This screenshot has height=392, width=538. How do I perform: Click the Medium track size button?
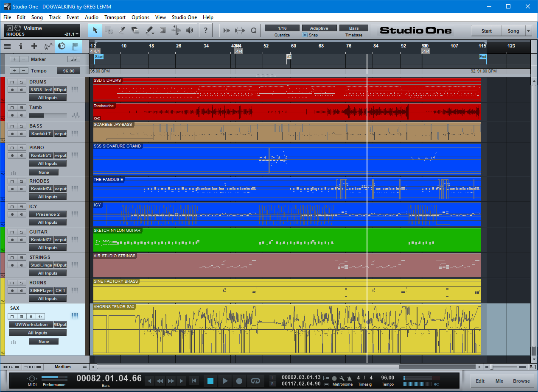point(63,367)
